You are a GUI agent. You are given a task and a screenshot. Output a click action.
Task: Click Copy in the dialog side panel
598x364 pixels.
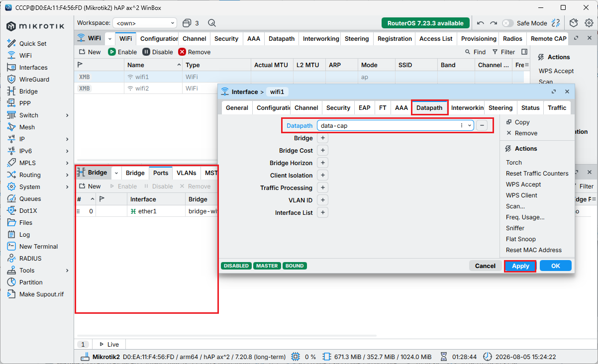(x=518, y=122)
